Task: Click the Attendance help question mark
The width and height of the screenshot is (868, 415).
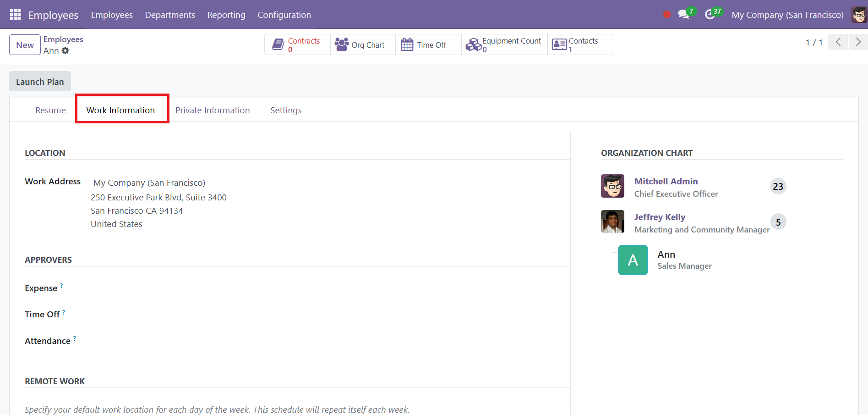Action: [75, 338]
